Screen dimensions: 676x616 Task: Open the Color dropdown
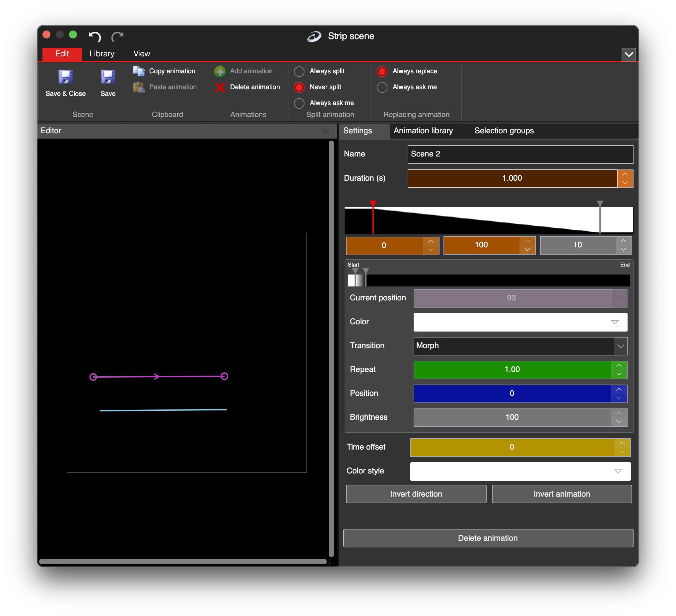[520, 322]
